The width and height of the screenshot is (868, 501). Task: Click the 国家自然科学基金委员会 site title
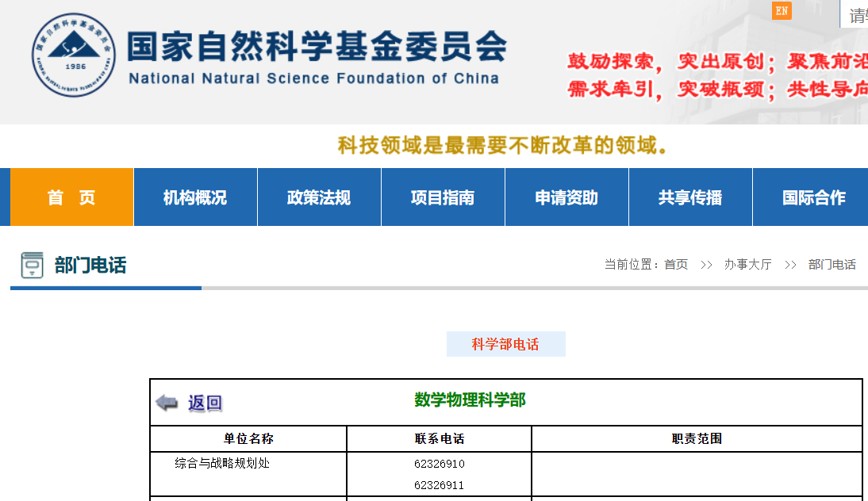[317, 46]
